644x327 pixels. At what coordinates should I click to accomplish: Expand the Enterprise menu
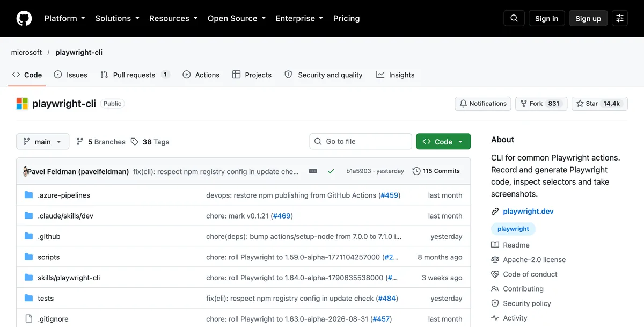(x=299, y=18)
